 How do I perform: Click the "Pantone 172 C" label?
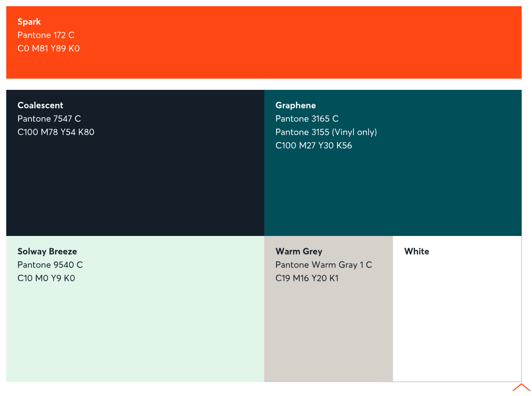[46, 35]
